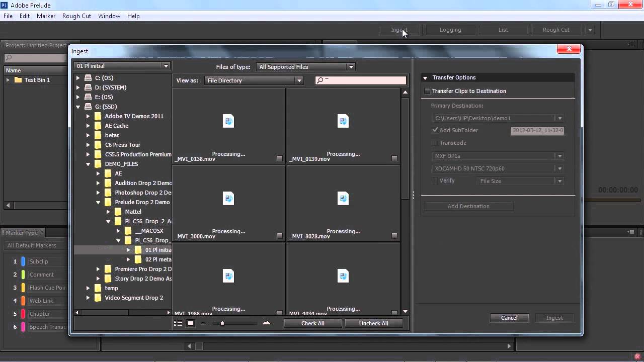The image size is (644, 362).
Task: Open the File menu
Action: (8, 16)
